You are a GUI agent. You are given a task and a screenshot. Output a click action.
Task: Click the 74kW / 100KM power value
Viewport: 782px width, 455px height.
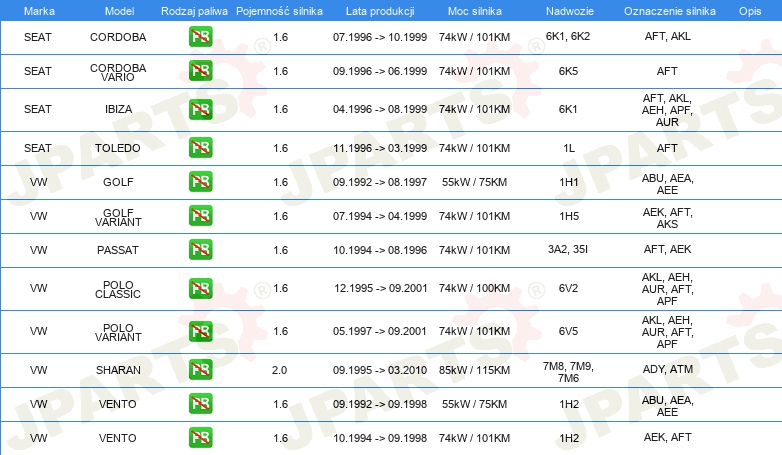(474, 288)
